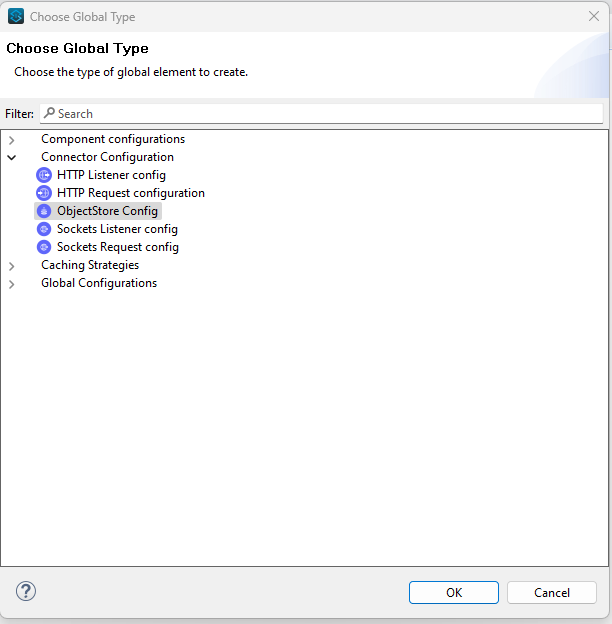
Task: Click the Sockets Listener config icon
Action: (43, 229)
